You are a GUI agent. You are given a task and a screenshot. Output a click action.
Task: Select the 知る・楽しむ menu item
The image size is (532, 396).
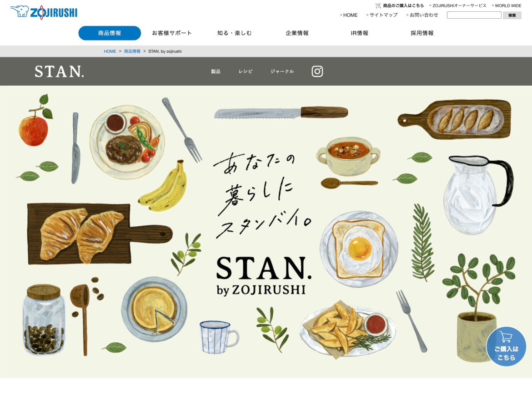coord(235,33)
